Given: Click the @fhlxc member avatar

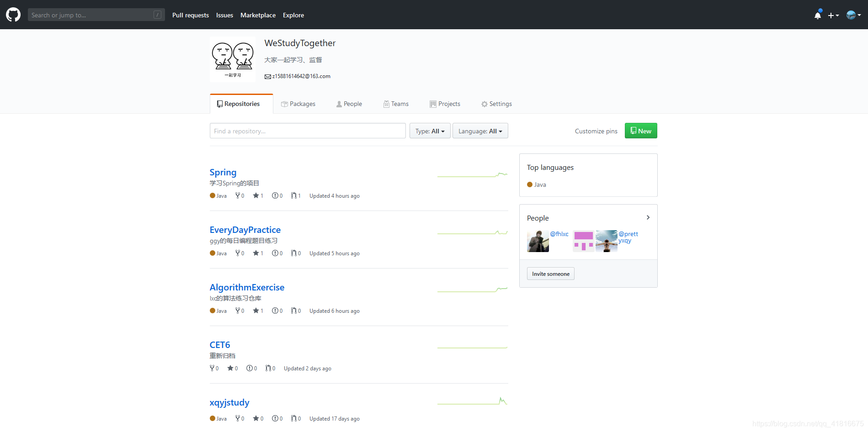Looking at the screenshot, I should click(x=538, y=241).
